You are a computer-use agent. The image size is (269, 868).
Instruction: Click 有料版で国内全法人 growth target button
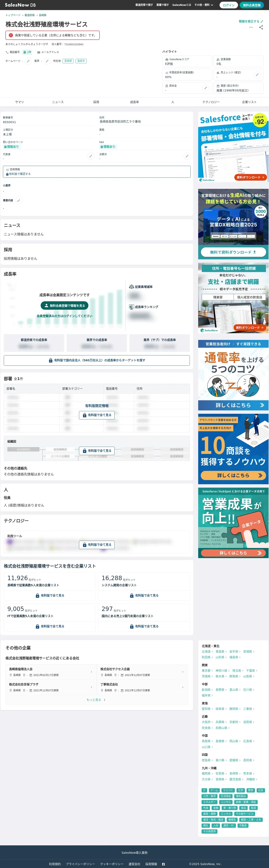coord(97,360)
